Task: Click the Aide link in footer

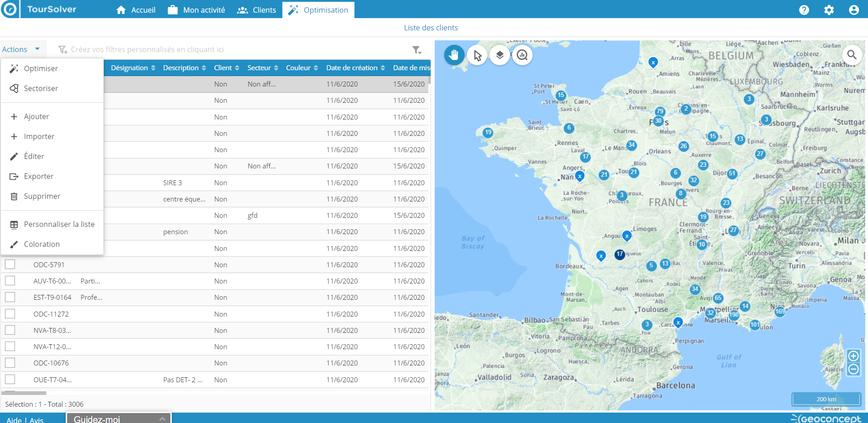Action: click(x=14, y=420)
